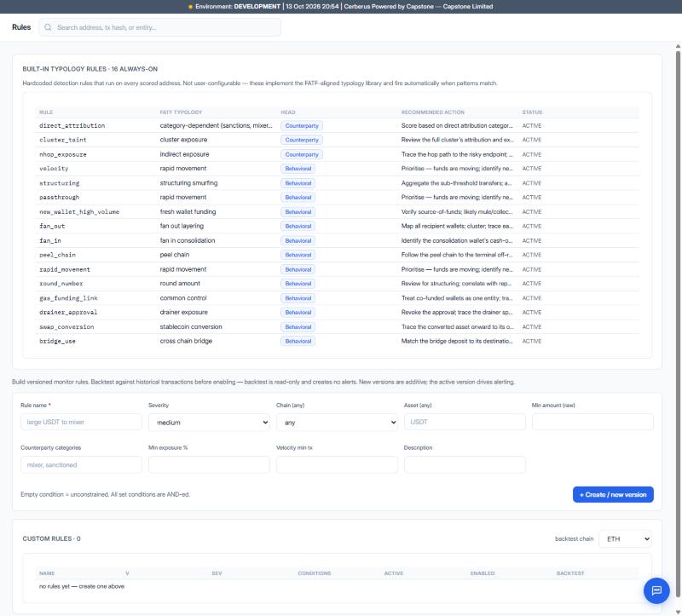The width and height of the screenshot is (682, 616).
Task: Click Behavioral badge in bridge_use row
Action: [298, 342]
